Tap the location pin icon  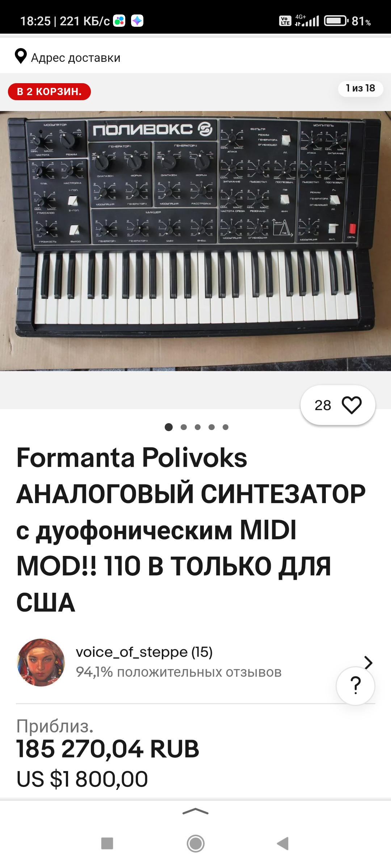tap(21, 56)
